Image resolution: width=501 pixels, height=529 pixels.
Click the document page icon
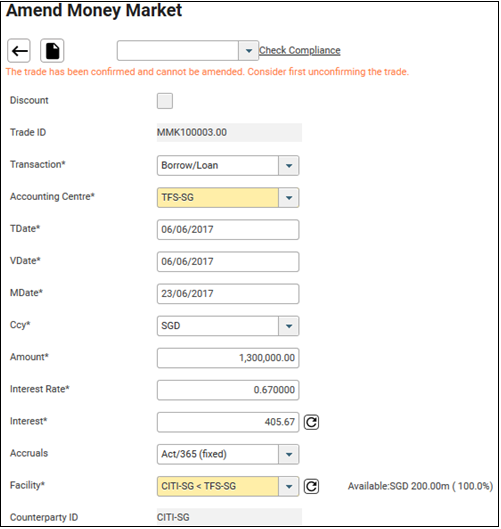(52, 51)
